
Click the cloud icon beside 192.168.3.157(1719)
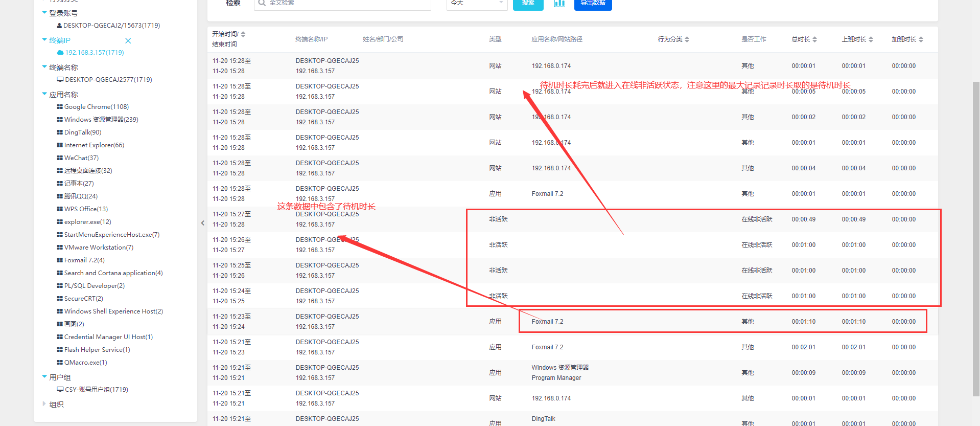(x=60, y=53)
